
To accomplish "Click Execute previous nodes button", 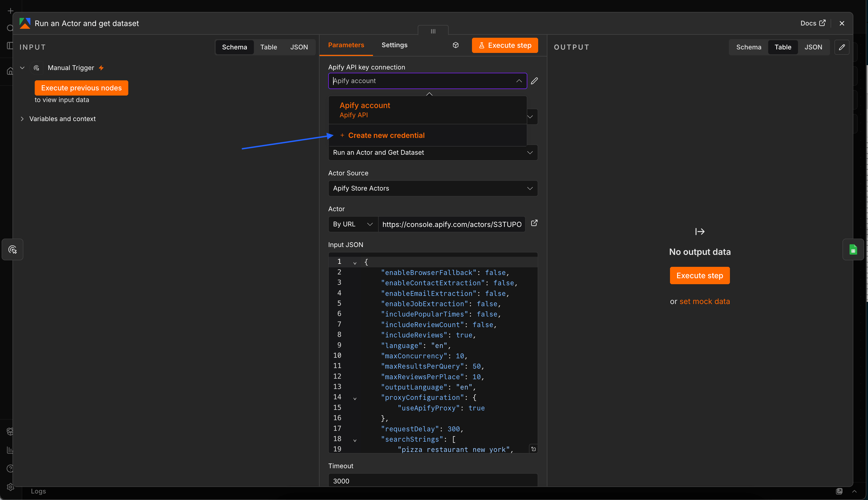I will pos(81,88).
